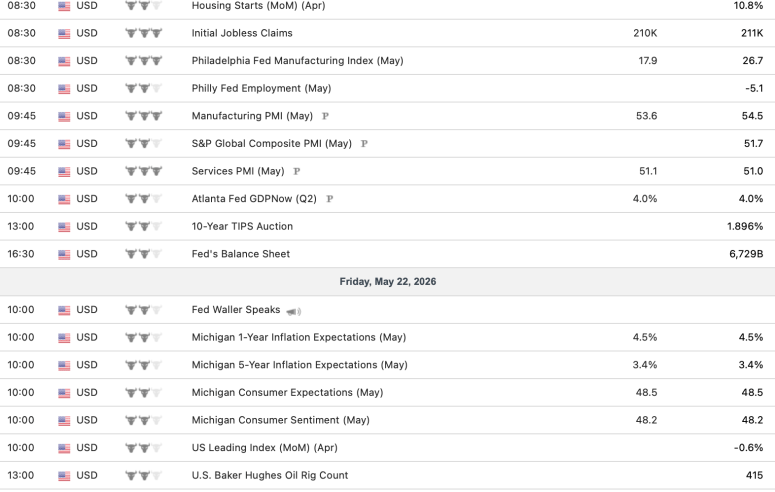Click US flag icon in Baker Hughes row
This screenshot has height=492, width=775.
click(x=64, y=476)
